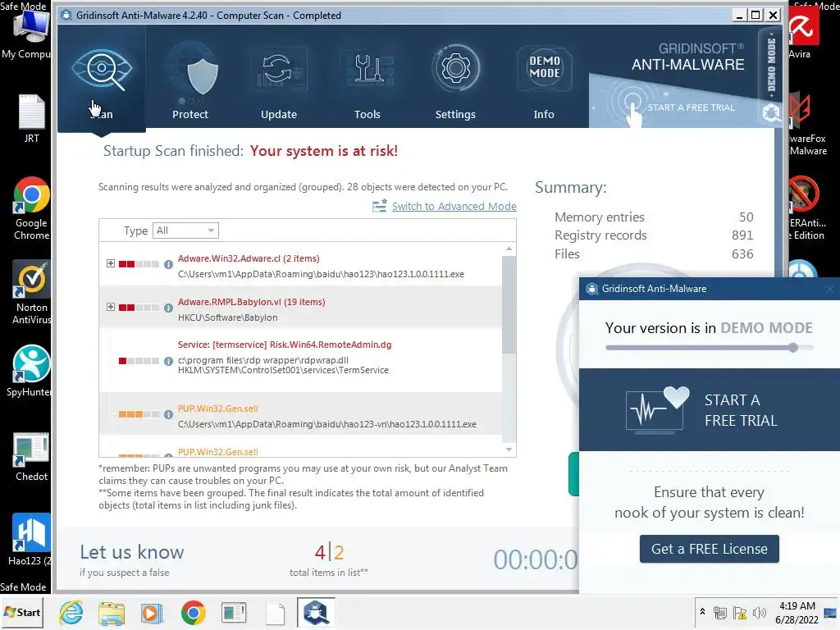Click the bug icon under DEMO MODE strip
The width and height of the screenshot is (840, 630).
pos(771,112)
